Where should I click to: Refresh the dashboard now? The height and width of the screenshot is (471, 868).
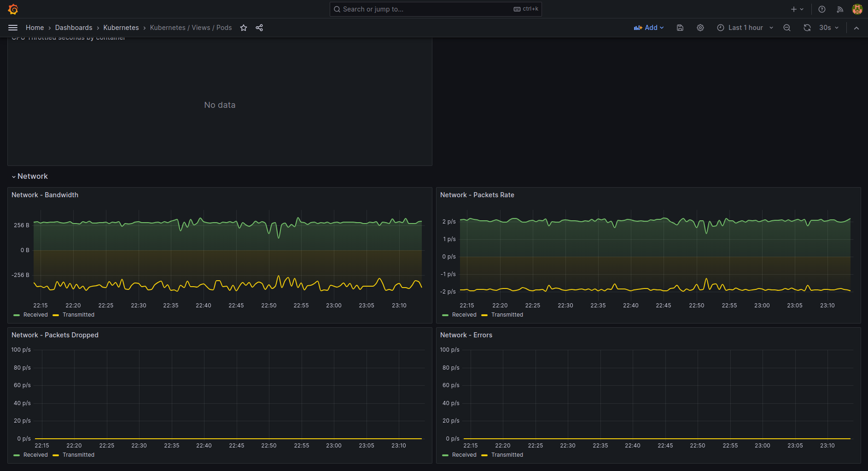coord(807,28)
